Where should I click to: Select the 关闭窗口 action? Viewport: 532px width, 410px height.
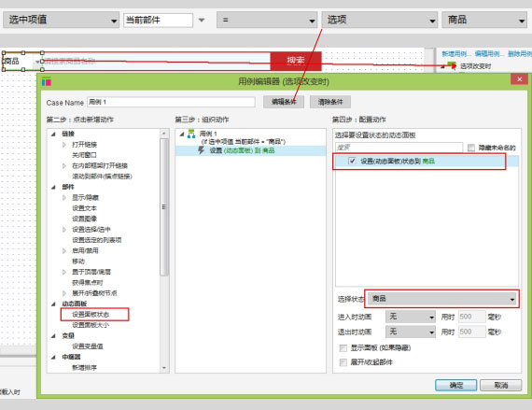pos(85,155)
